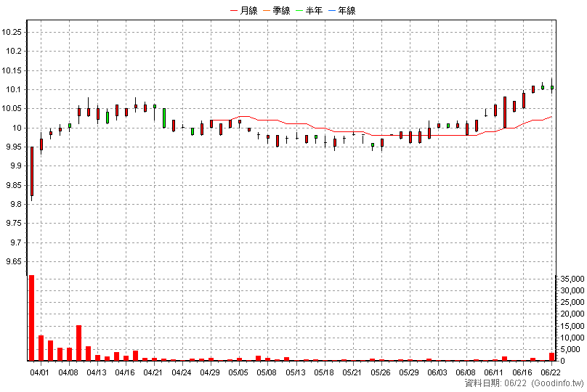The height and width of the screenshot is (392, 587).
Task: Click the 10.25 price axis label
Action: [12, 32]
